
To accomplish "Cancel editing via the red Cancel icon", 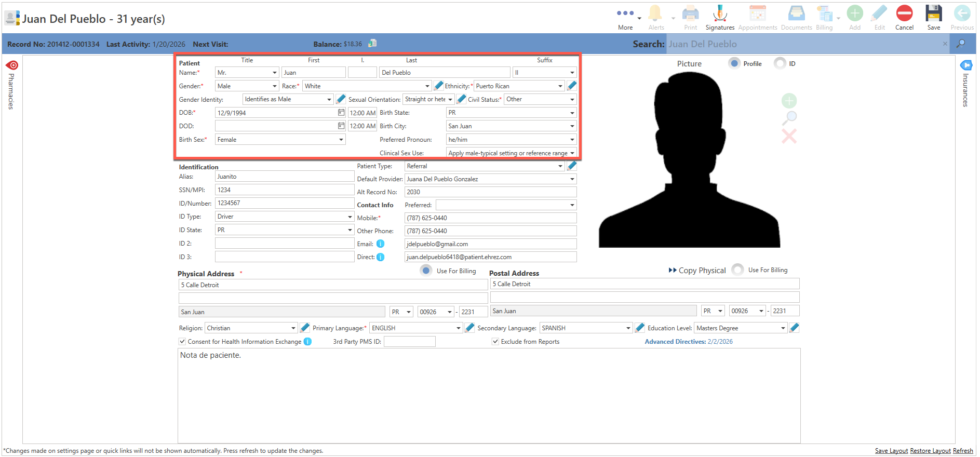I will (904, 18).
